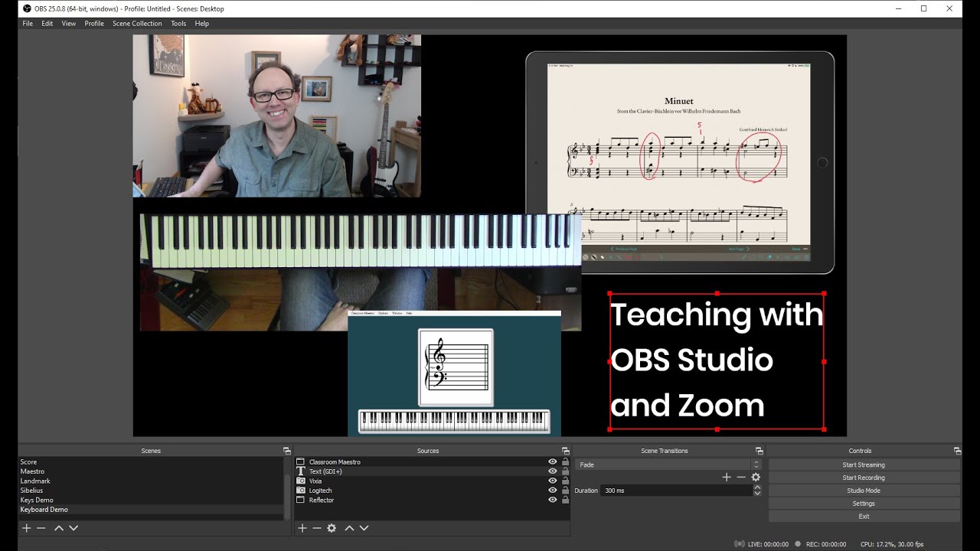
Task: Select the Maestro scene
Action: [x=151, y=471]
